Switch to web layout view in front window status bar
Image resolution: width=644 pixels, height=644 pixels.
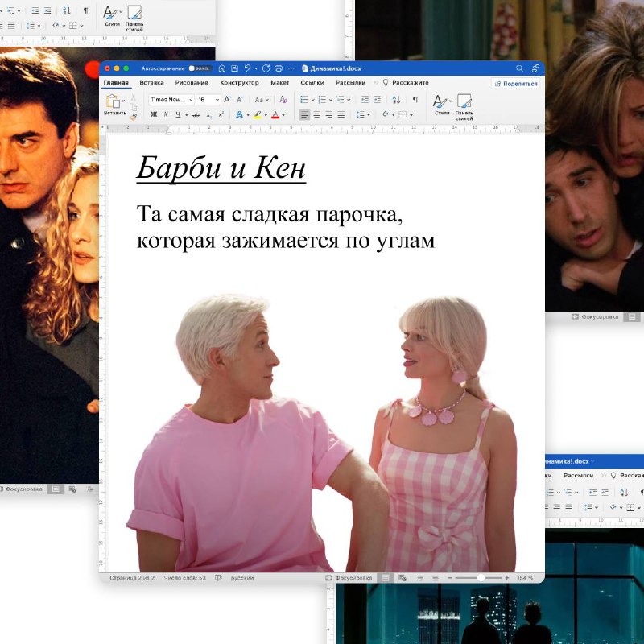(402, 578)
